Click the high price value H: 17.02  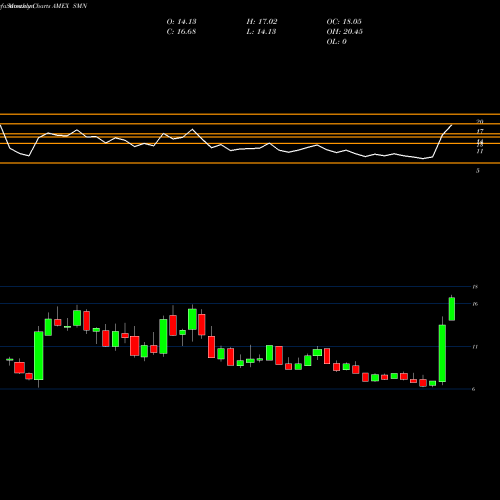point(262,22)
